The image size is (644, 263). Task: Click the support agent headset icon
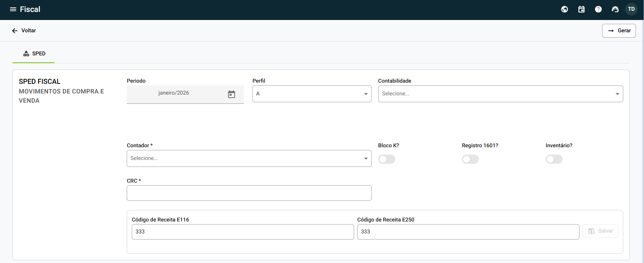point(615,9)
